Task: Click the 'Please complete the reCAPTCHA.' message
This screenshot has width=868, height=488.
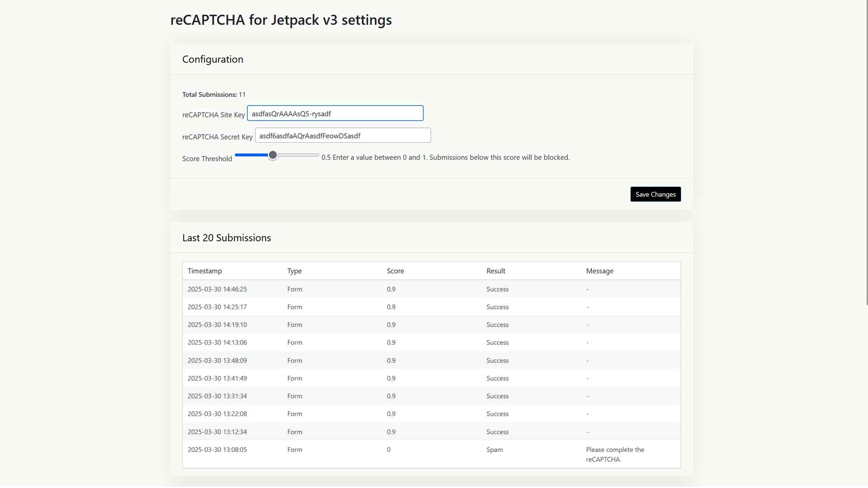Action: (615, 455)
